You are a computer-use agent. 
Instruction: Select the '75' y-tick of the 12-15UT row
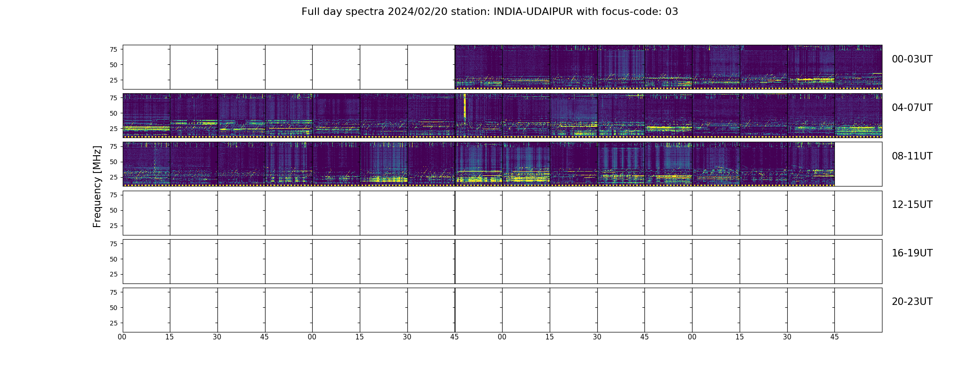tap(113, 195)
